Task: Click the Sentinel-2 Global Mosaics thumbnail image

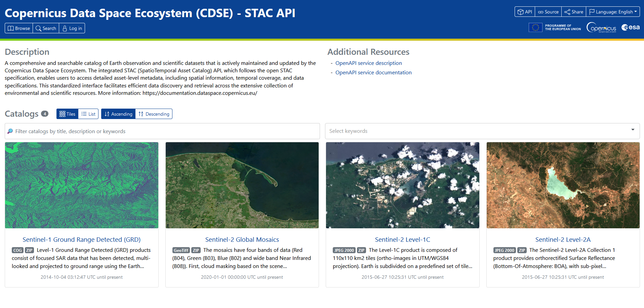Action: (x=242, y=185)
